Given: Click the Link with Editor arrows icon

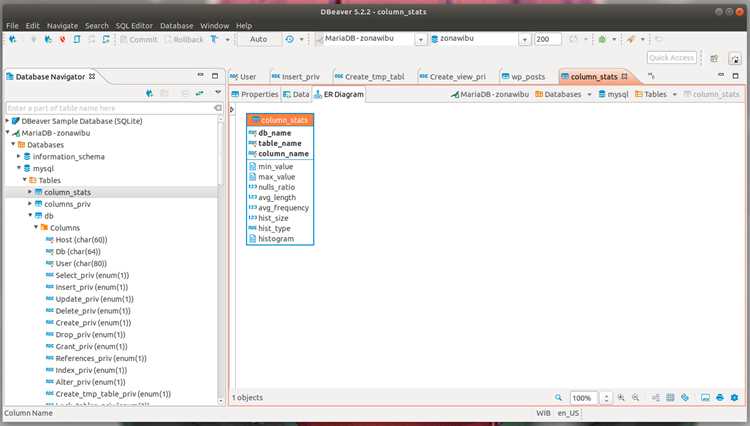Looking at the screenshot, I should click(x=199, y=93).
